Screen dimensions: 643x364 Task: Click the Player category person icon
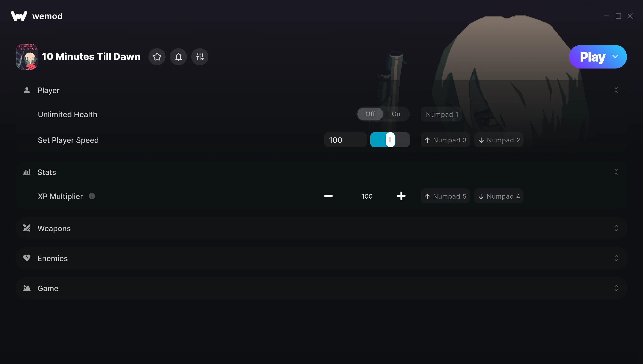[27, 90]
